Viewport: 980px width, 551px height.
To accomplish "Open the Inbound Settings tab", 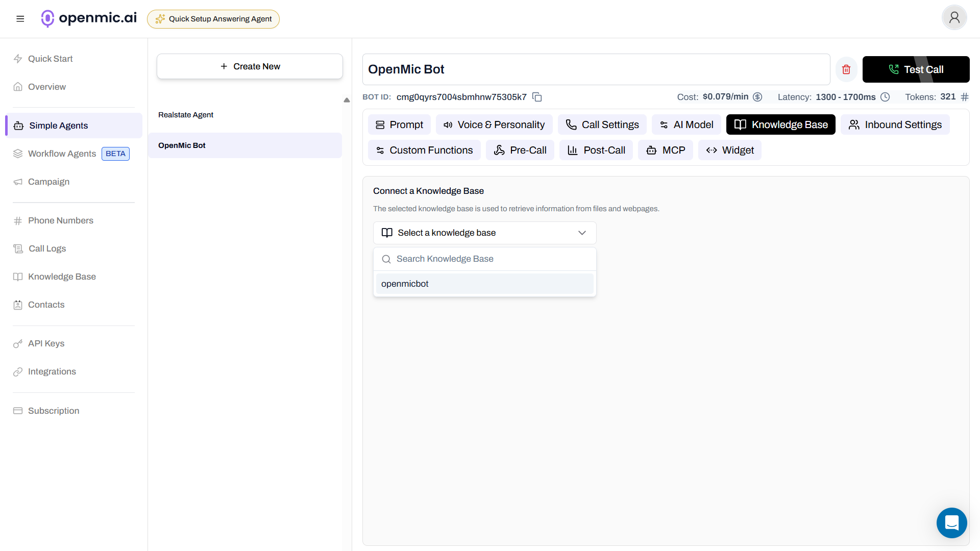I will [895, 124].
